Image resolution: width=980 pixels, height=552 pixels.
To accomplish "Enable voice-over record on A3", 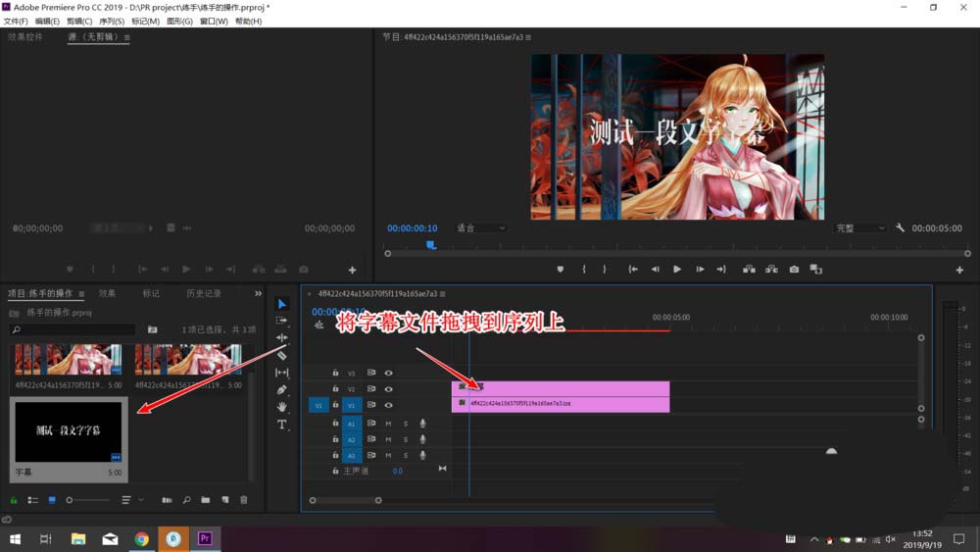I will [x=423, y=455].
